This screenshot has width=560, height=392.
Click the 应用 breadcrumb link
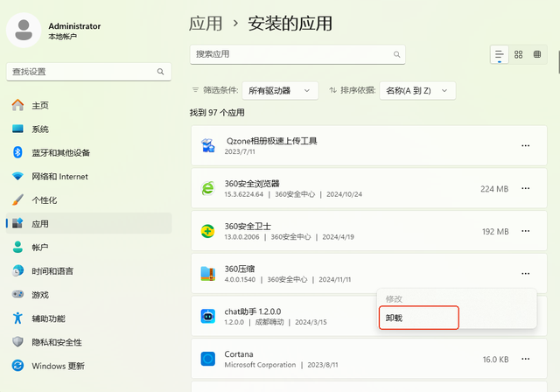[206, 24]
